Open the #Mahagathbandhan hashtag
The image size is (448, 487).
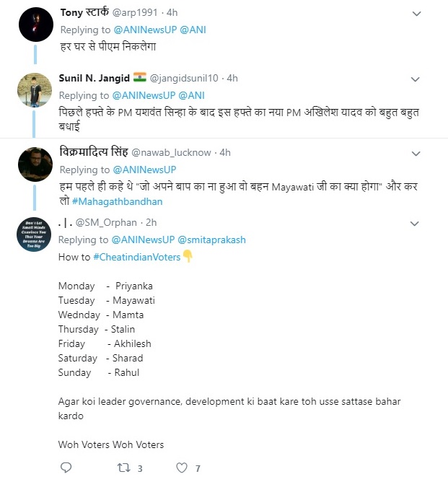pyautogui.click(x=117, y=201)
